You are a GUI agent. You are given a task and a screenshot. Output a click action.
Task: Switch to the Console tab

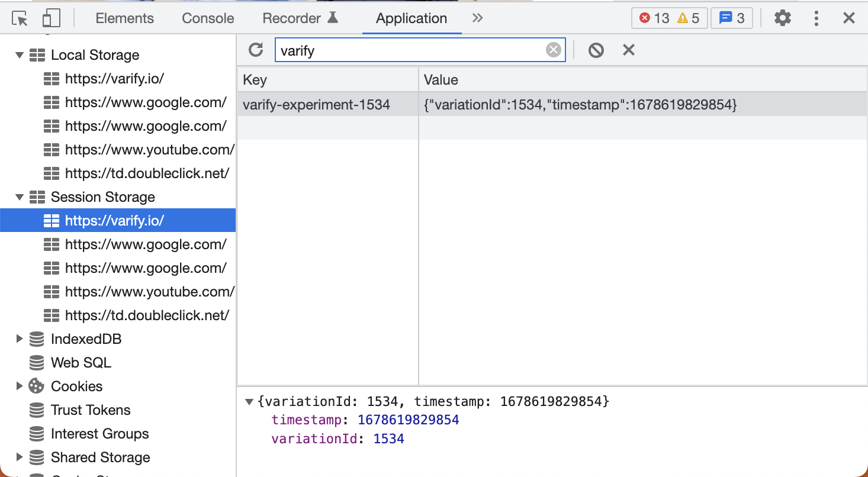(x=208, y=18)
